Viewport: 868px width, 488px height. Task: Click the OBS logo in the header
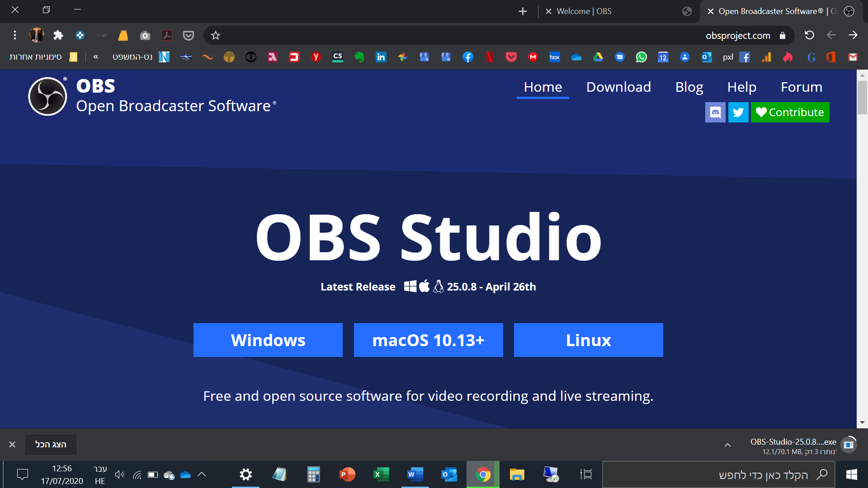47,96
